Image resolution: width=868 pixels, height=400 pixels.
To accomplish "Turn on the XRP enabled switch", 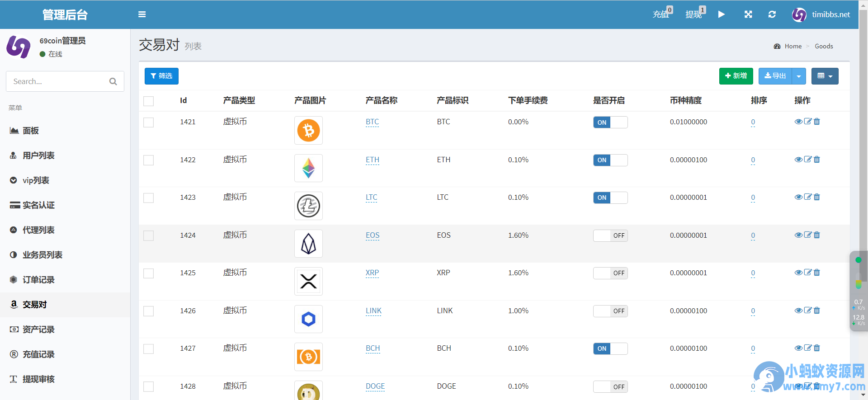I will pos(610,273).
